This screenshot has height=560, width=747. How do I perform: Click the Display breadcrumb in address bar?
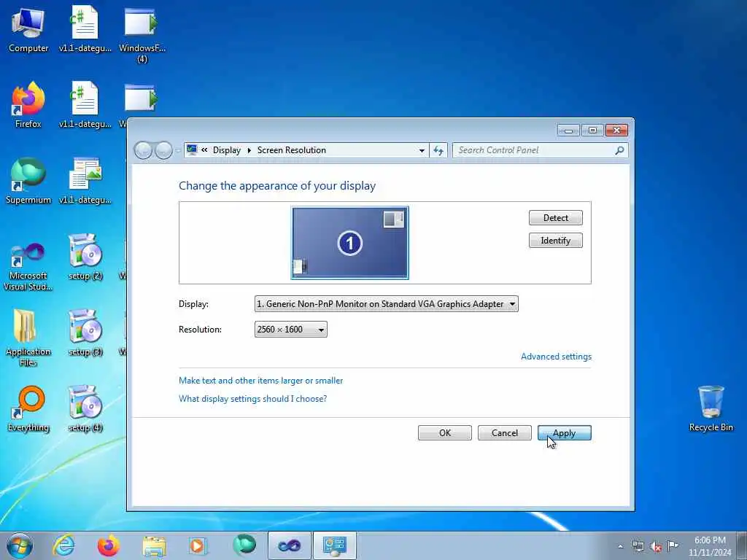pos(227,150)
